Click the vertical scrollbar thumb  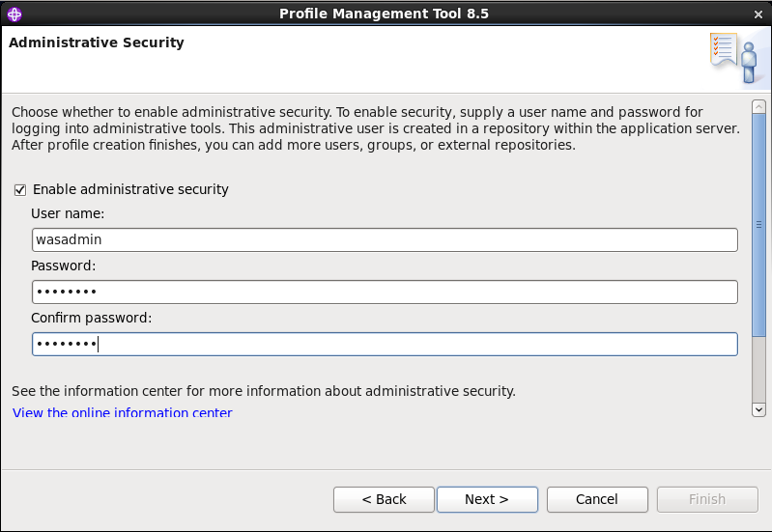pos(758,225)
